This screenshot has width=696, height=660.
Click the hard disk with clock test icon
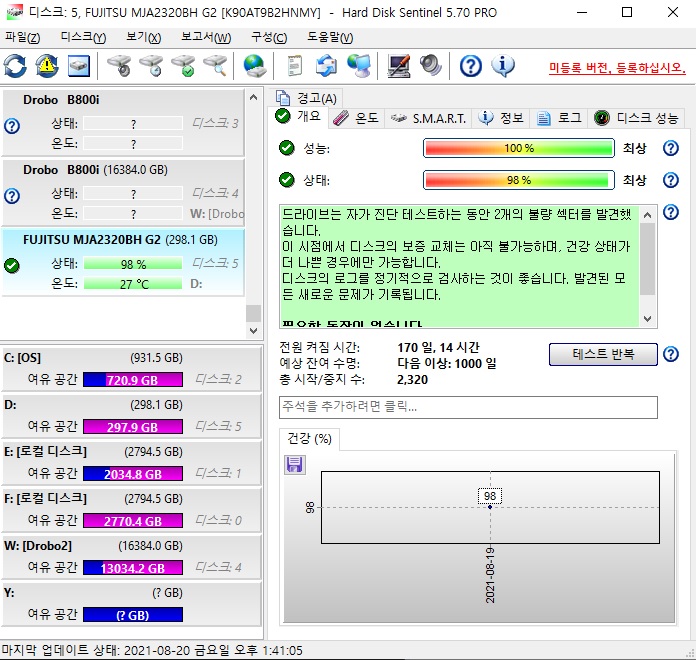point(151,66)
